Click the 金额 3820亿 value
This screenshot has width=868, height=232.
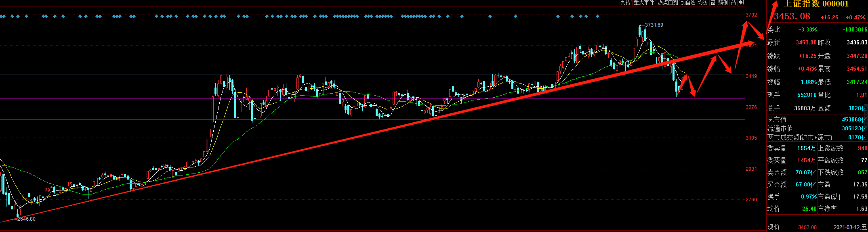[x=858, y=108]
